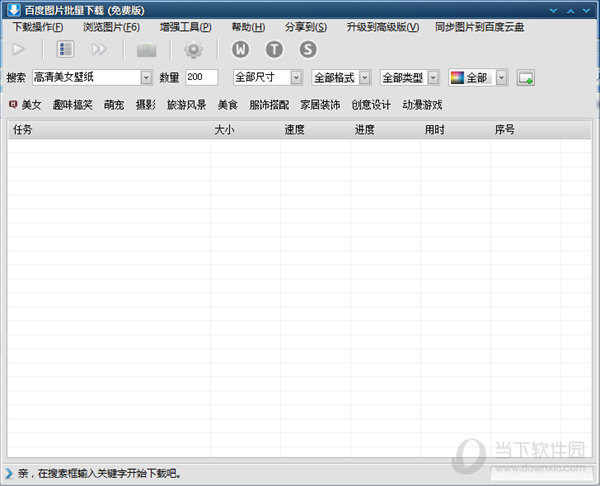Expand the search keyword dropdown arrow

click(146, 78)
